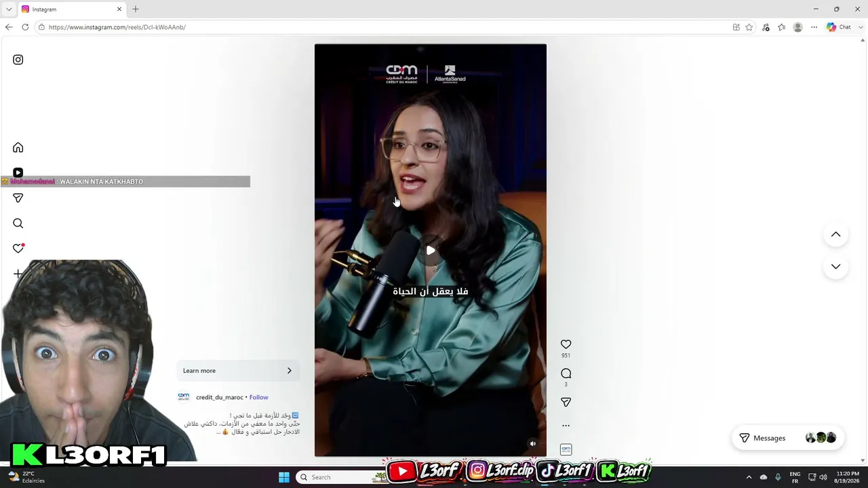Click the play button on the reel
Screen dimensions: 868x488
pyautogui.click(x=431, y=251)
